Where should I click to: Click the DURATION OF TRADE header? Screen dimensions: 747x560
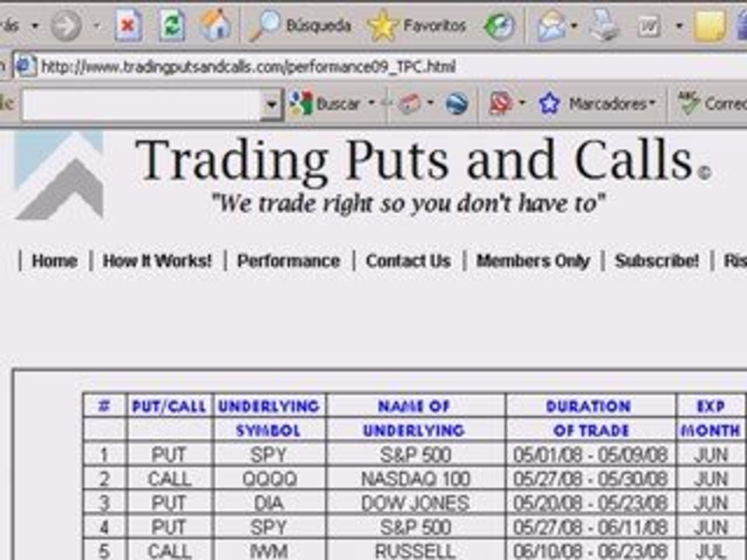click(x=590, y=418)
